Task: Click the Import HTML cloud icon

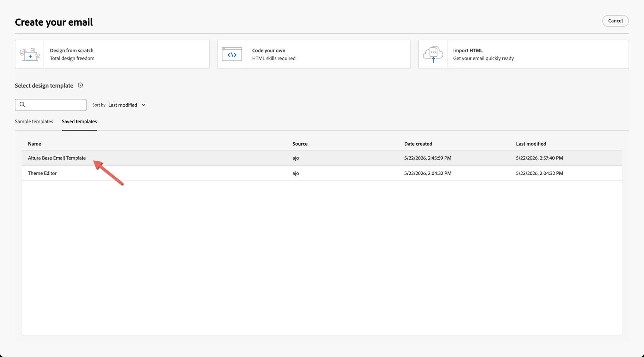Action: pyautogui.click(x=433, y=54)
